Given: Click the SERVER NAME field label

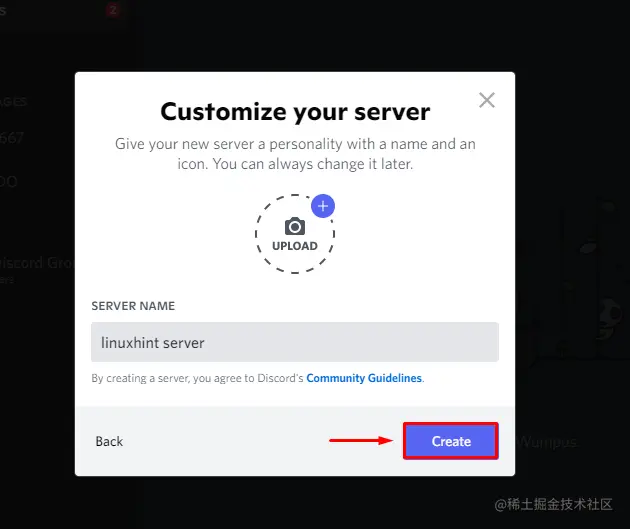Looking at the screenshot, I should click(x=133, y=306).
